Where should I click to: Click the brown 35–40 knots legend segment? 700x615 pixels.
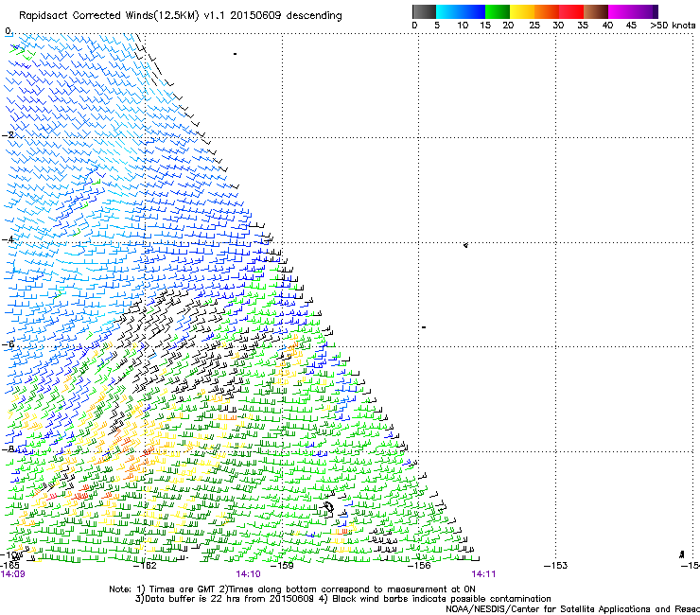click(x=596, y=11)
